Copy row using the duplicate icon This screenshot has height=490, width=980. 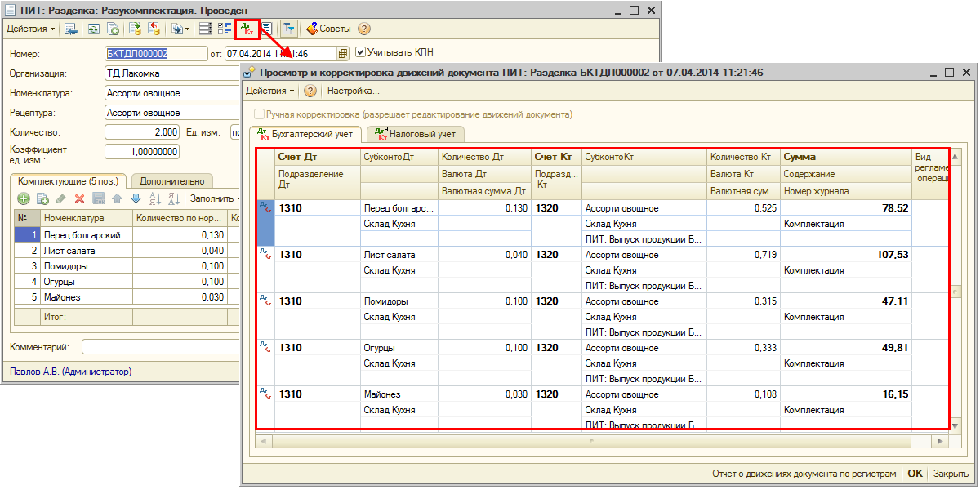(x=42, y=198)
